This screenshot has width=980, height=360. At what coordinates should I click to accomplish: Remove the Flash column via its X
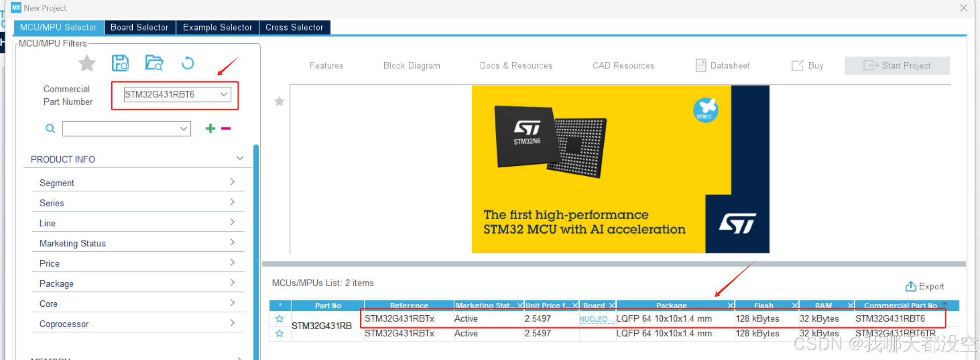[795, 305]
